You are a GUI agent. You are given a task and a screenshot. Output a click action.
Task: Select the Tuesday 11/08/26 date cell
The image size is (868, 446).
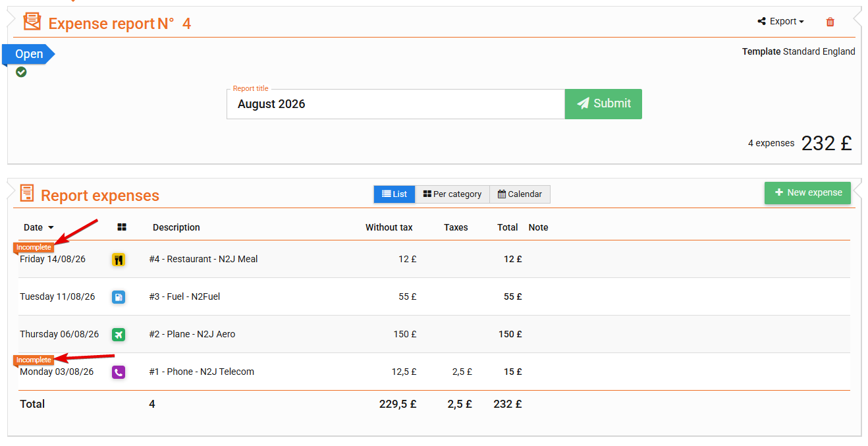(57, 296)
